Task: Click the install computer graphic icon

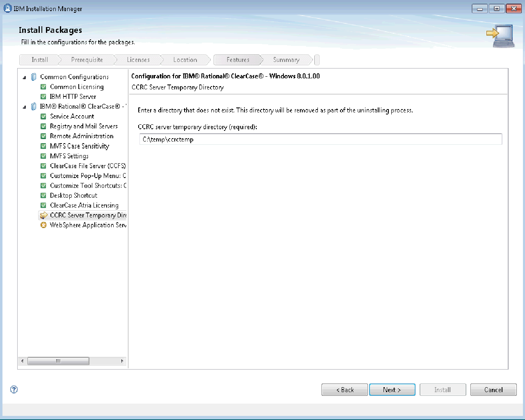Action: (x=500, y=36)
